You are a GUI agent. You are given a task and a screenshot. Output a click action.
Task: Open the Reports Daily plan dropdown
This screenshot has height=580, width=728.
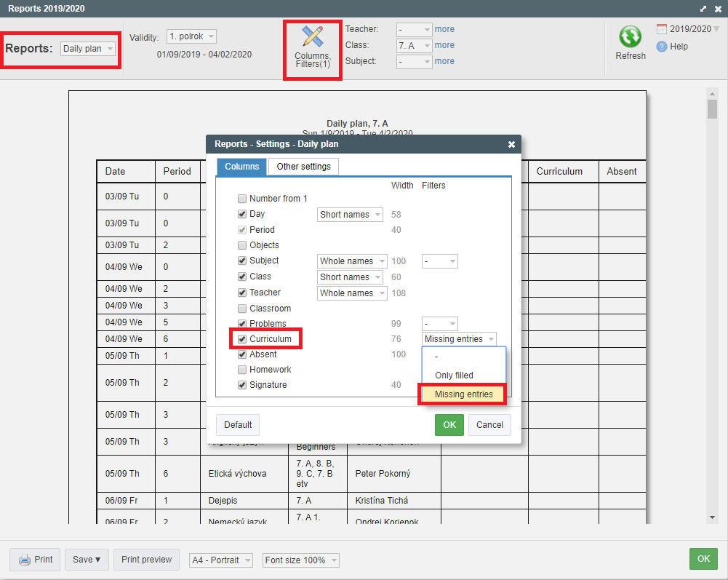click(x=88, y=49)
